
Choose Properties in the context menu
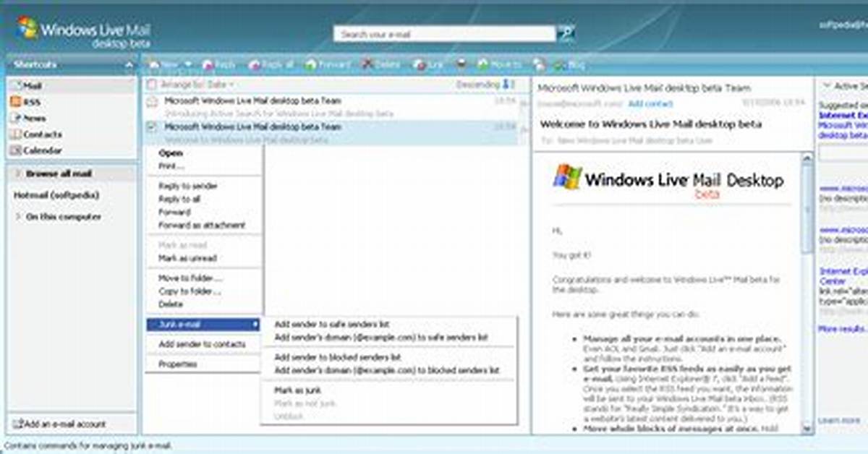click(178, 365)
